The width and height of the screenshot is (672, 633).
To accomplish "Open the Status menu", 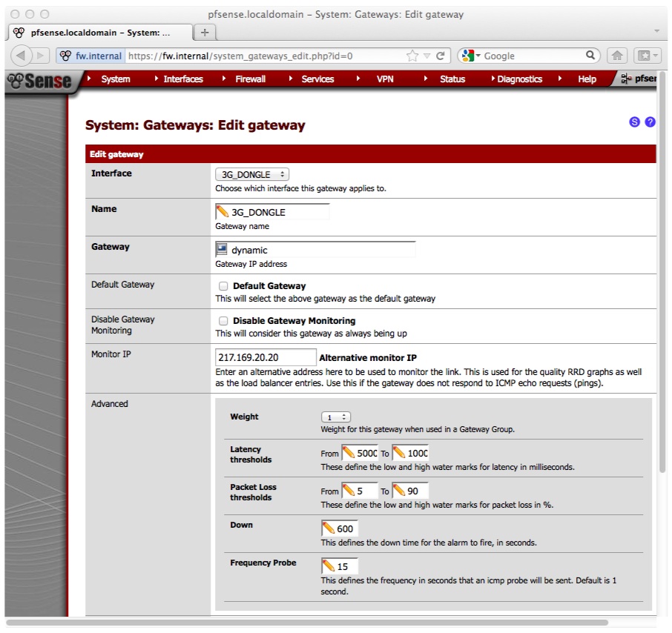I will tap(452, 79).
